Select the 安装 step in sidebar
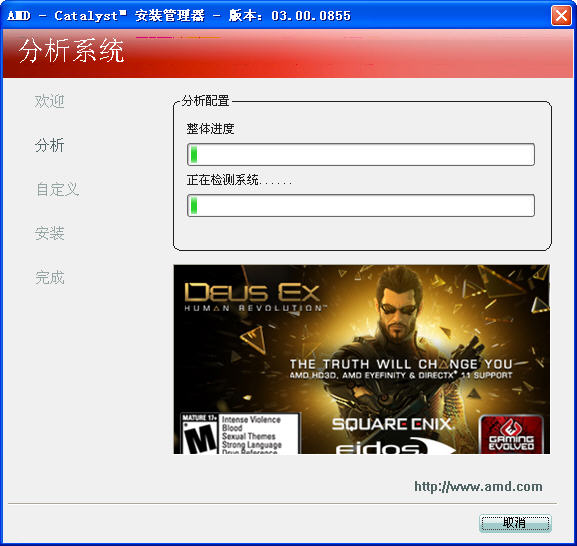Image resolution: width=577 pixels, height=546 pixels. pyautogui.click(x=50, y=233)
